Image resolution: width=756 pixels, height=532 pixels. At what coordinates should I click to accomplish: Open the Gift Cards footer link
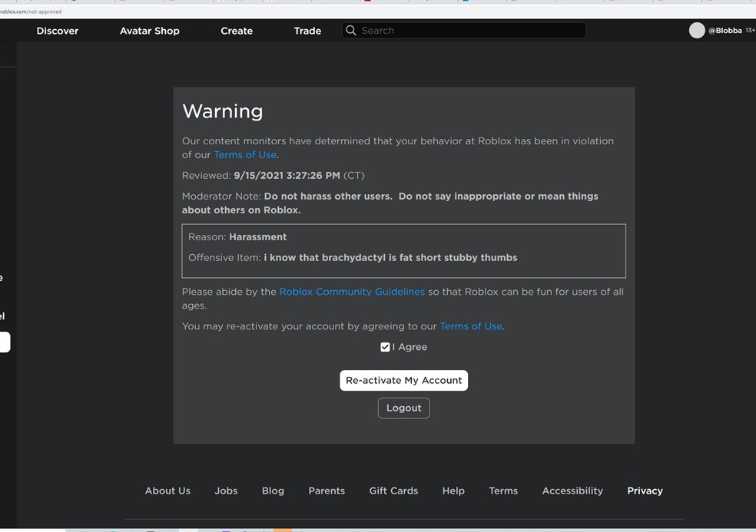(393, 491)
